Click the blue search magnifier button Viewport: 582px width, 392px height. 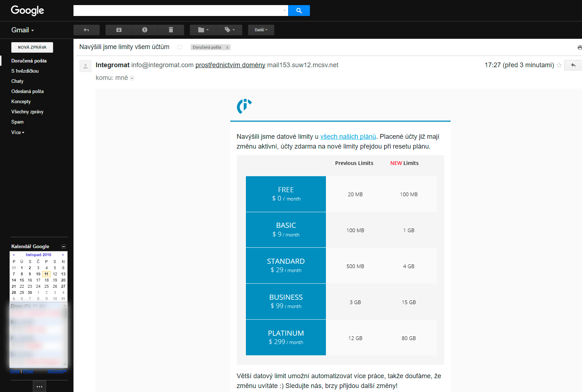[x=299, y=11]
